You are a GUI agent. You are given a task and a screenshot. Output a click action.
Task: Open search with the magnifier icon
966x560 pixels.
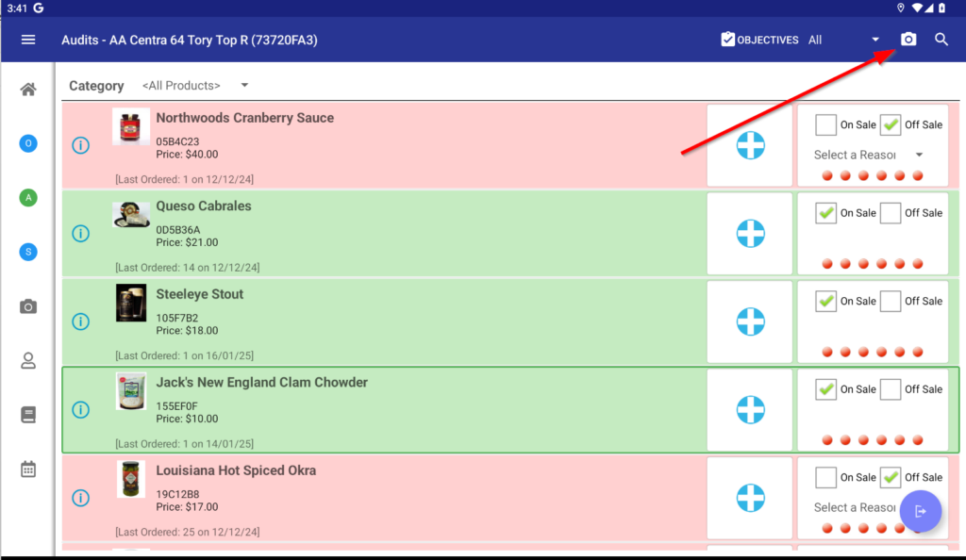(x=941, y=40)
